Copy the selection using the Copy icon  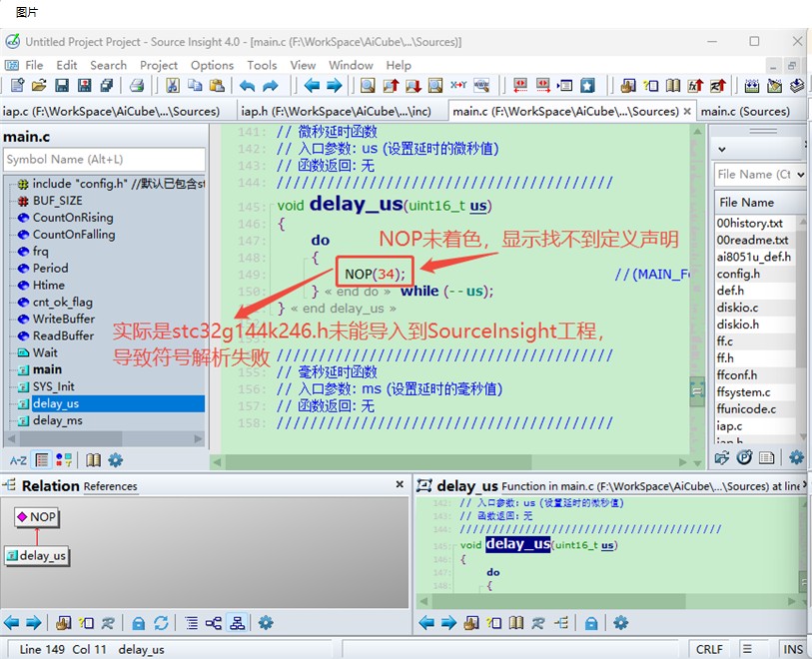(x=195, y=86)
